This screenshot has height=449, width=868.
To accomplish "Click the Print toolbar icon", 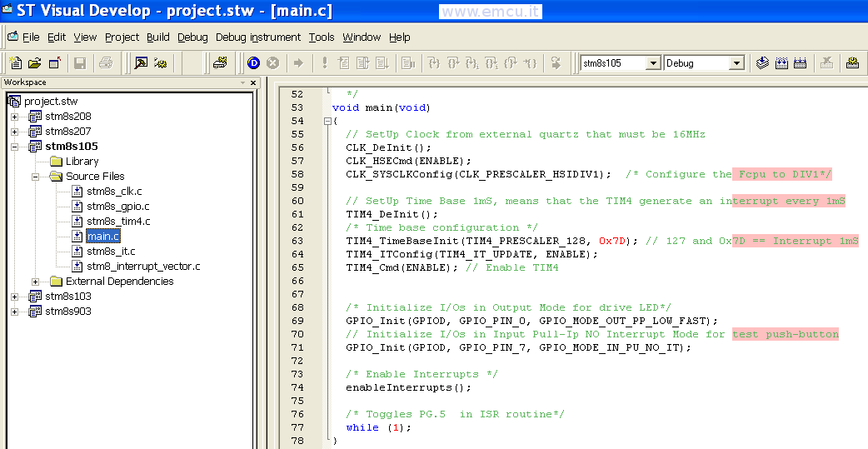I will (105, 63).
